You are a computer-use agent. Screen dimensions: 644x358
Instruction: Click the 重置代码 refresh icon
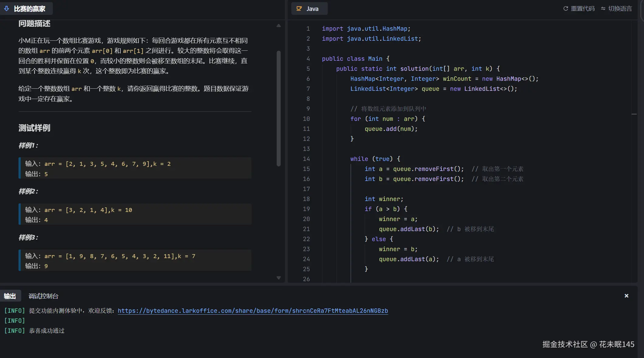(x=566, y=9)
